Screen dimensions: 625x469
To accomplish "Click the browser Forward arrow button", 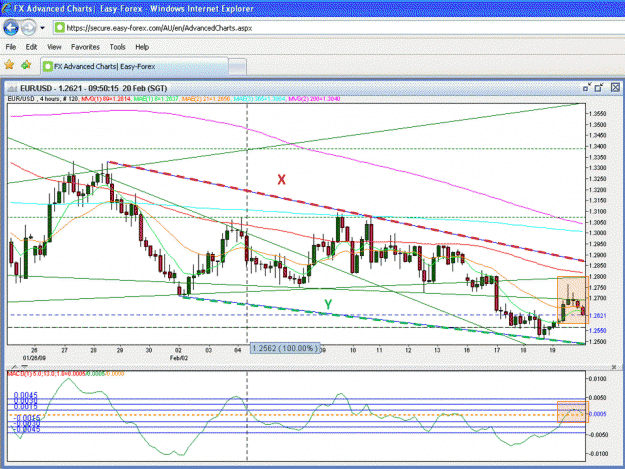I will point(28,28).
